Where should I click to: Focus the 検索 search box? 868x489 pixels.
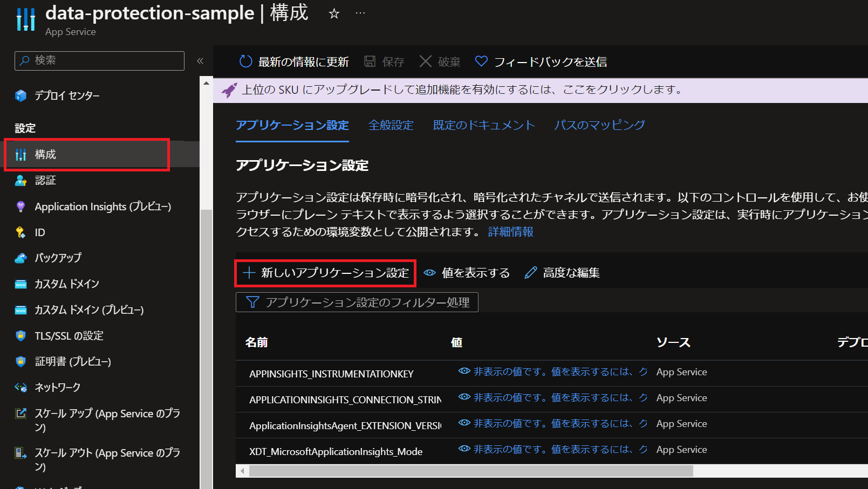[x=99, y=61]
